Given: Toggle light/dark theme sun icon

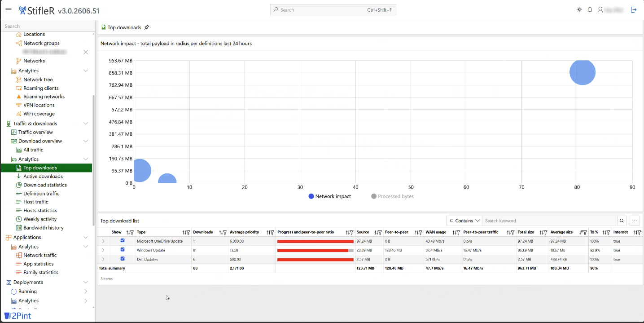Looking at the screenshot, I should [x=579, y=9].
